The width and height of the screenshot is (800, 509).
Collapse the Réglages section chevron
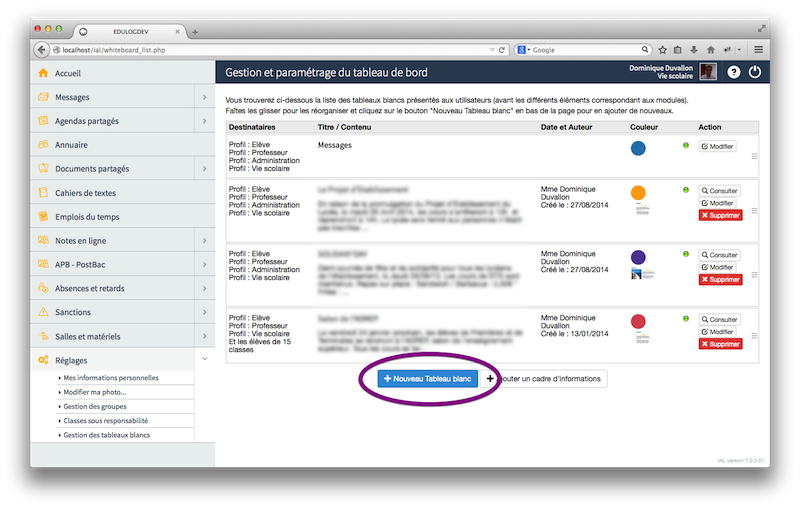coord(204,359)
